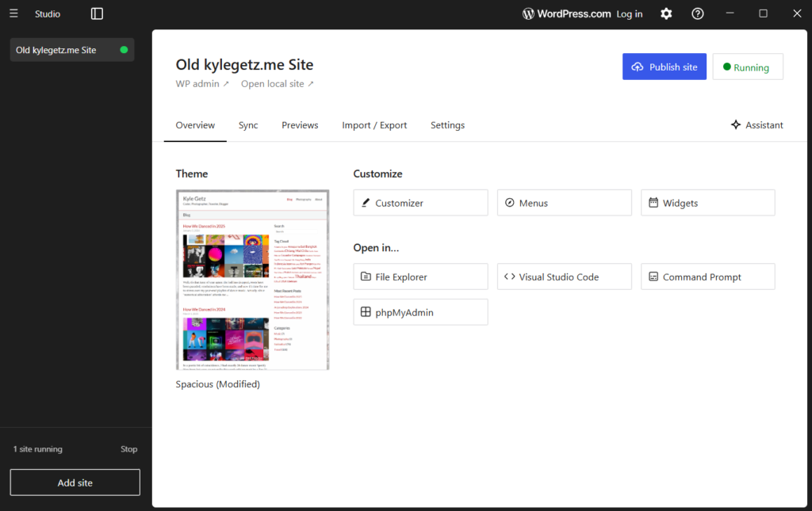The height and width of the screenshot is (511, 812).
Task: Open site in File Explorer
Action: 420,276
